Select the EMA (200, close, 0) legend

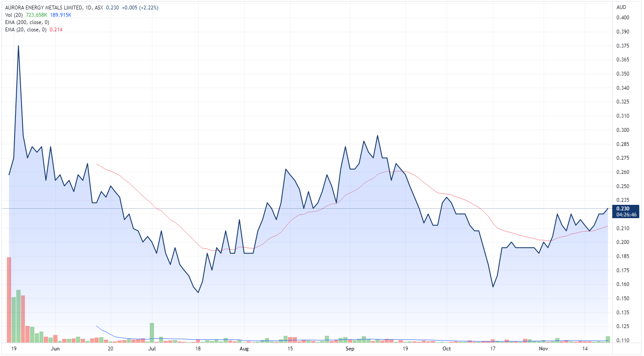(27, 22)
